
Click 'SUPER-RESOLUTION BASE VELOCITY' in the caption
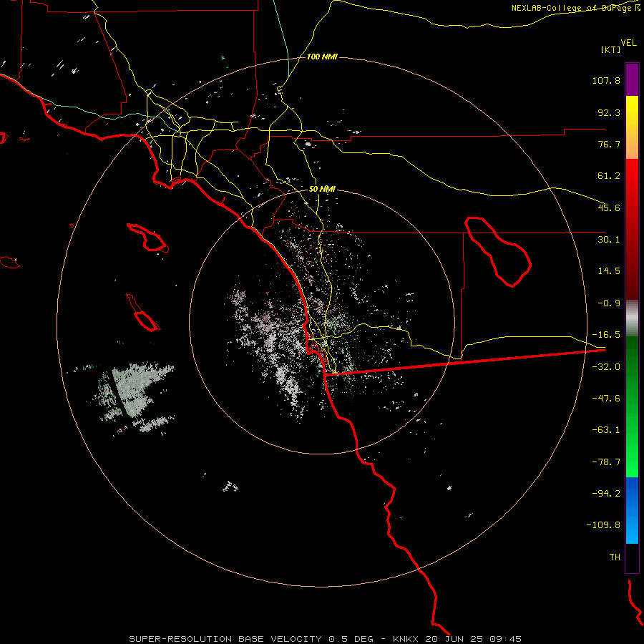226,639
